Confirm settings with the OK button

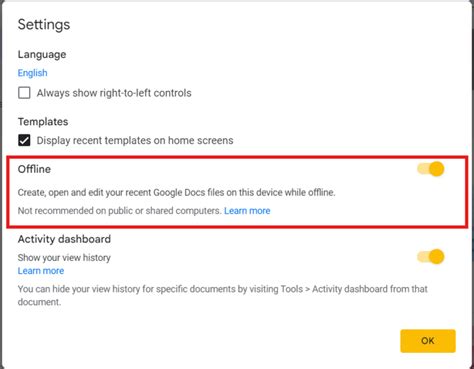tap(428, 341)
